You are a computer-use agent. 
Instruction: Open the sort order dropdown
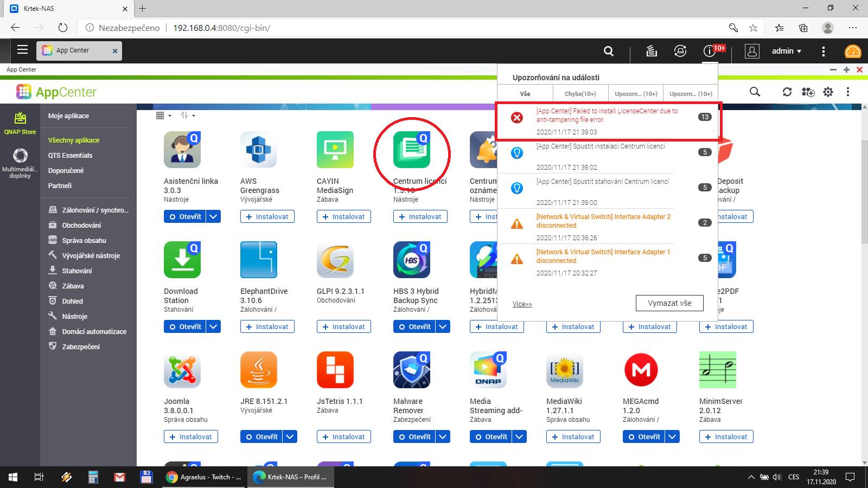[x=188, y=115]
